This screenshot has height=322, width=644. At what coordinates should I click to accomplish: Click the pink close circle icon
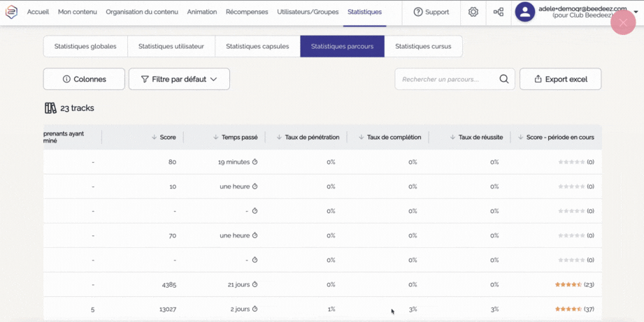tap(622, 22)
